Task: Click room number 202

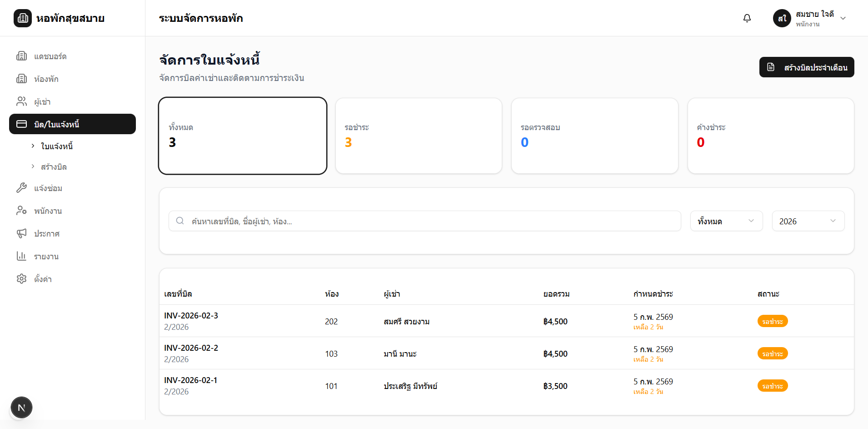Action: 331,322
